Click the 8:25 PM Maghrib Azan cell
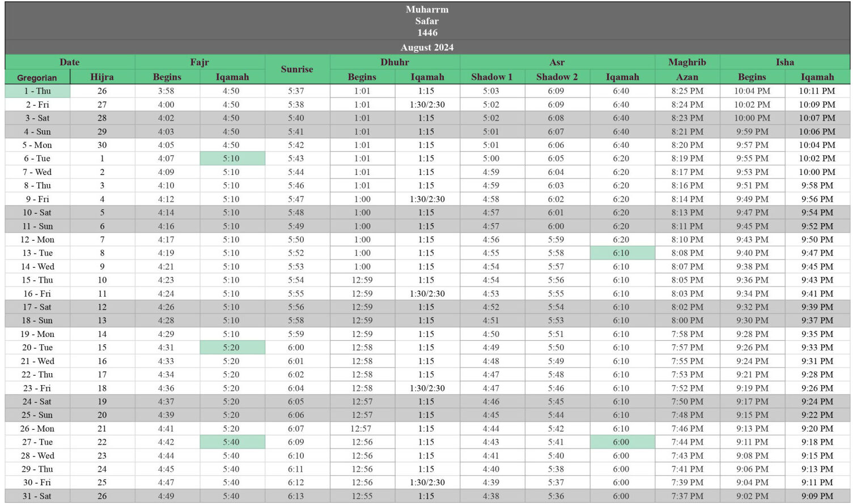The width and height of the screenshot is (853, 504). click(688, 91)
